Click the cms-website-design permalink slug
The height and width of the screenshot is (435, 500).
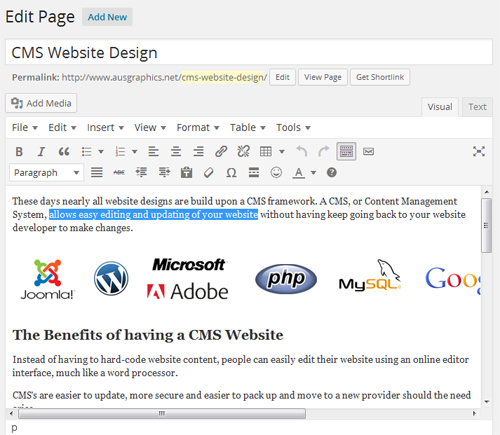point(223,77)
